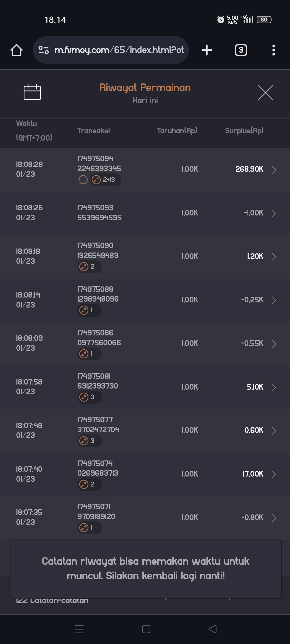Tap the Android home square button
This screenshot has width=290, height=644.
pyautogui.click(x=146, y=629)
